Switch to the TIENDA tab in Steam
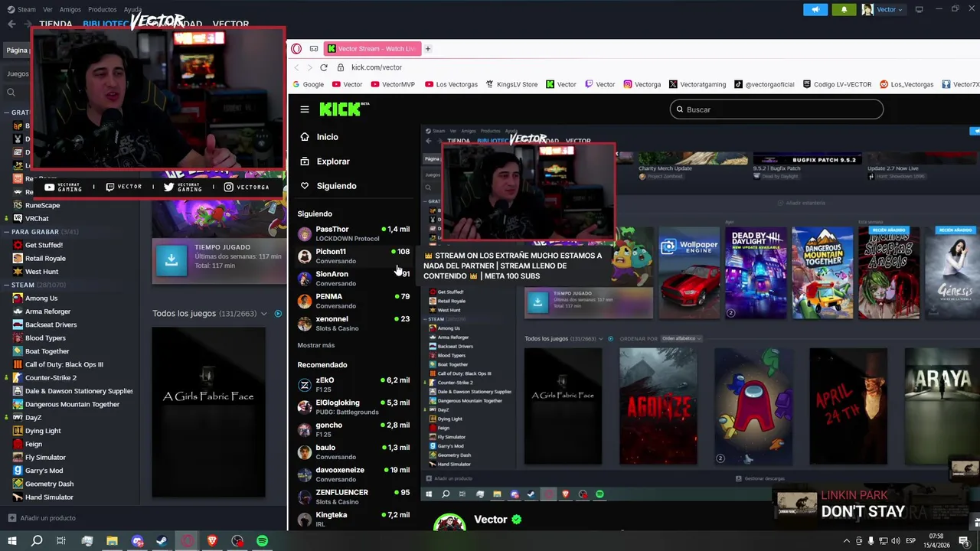 55,24
